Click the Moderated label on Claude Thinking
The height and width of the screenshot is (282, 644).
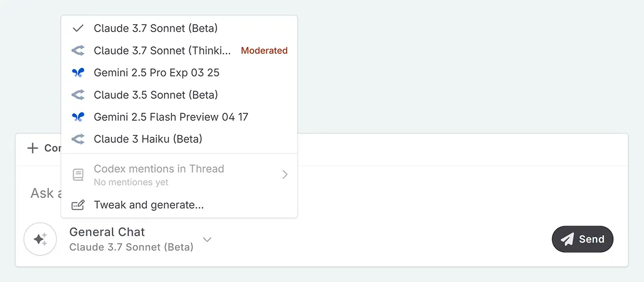(x=264, y=51)
